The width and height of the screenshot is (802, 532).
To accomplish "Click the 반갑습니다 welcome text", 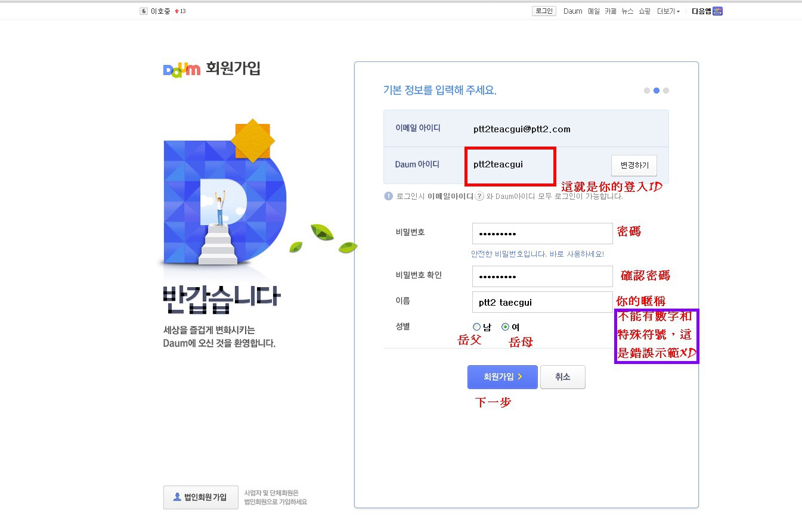I will [221, 300].
